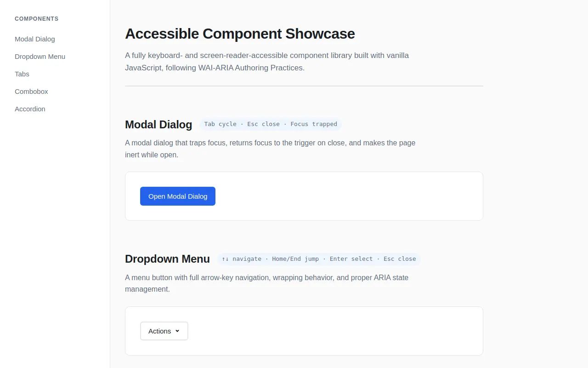
Task: Click the Open Modal Dialog button
Action: (178, 196)
